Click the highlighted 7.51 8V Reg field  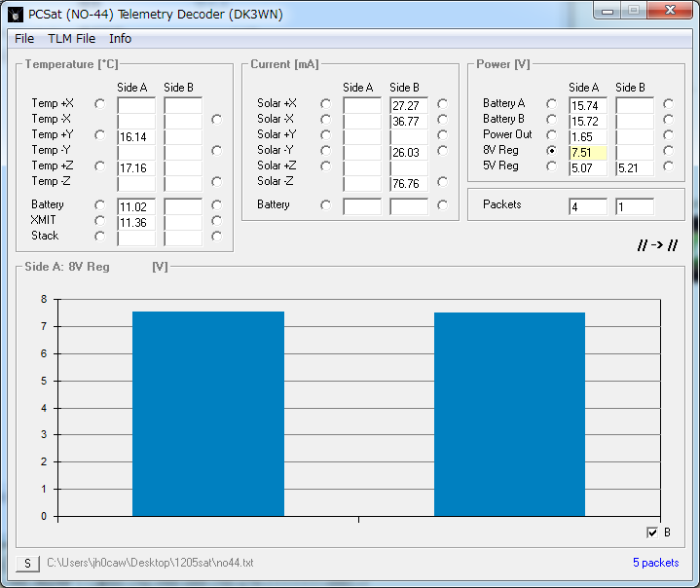[588, 153]
